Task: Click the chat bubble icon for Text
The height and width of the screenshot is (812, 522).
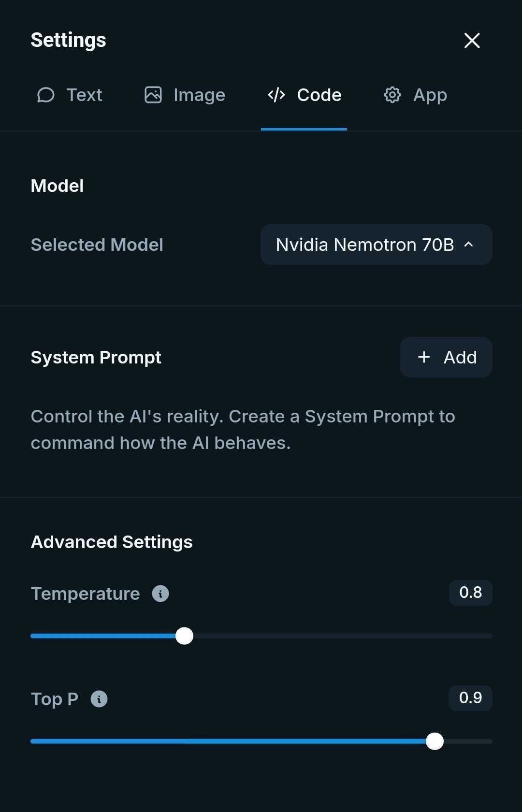Action: point(46,95)
